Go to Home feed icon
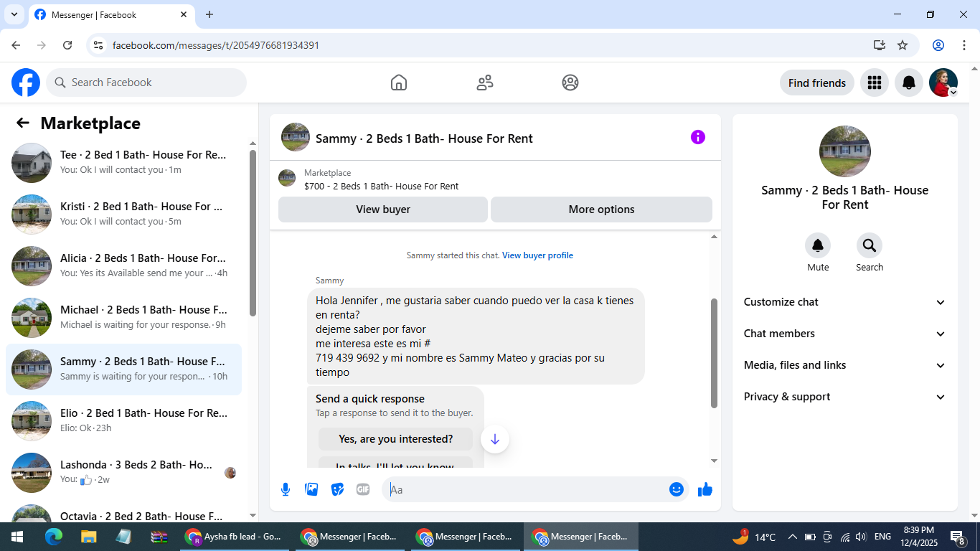 tap(399, 83)
